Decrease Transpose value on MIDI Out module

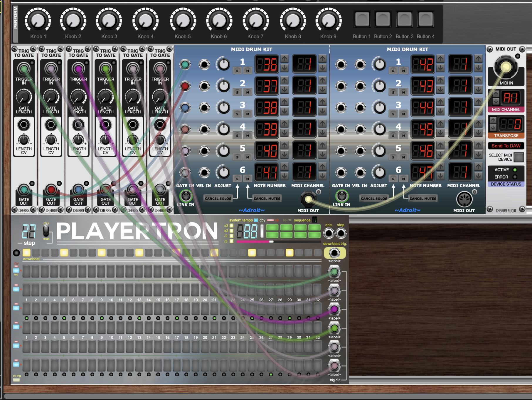tap(493, 127)
